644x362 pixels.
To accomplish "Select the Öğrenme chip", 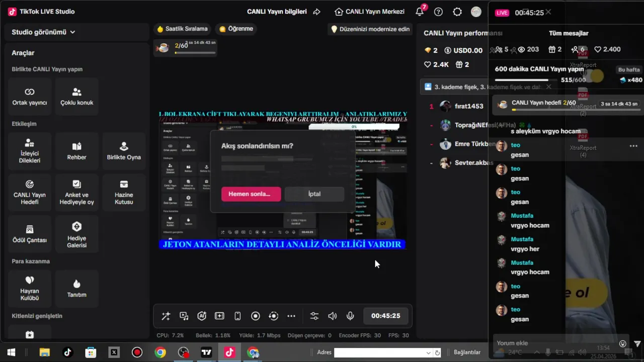I will [236, 29].
